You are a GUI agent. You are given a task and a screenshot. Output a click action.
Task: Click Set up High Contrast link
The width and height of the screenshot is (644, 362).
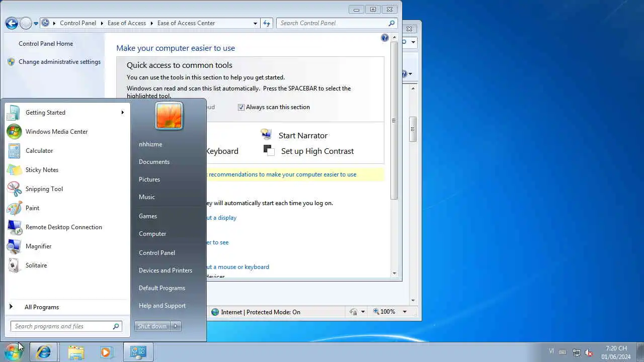[317, 151]
